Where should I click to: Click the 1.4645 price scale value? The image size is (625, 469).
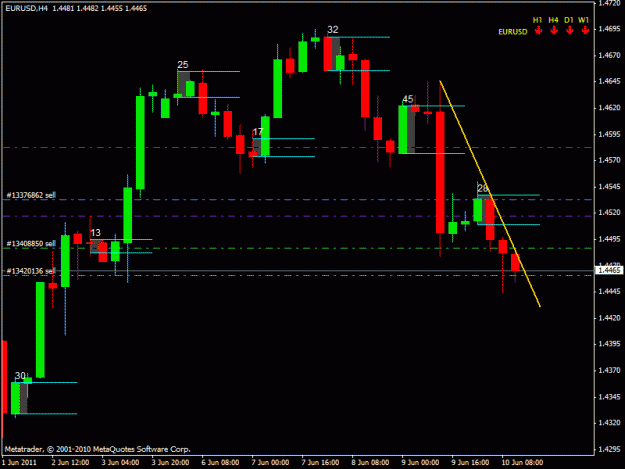(609, 81)
